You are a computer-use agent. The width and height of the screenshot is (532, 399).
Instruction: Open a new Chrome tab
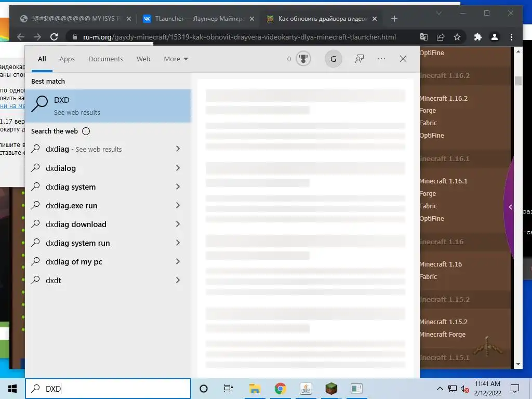click(x=394, y=19)
